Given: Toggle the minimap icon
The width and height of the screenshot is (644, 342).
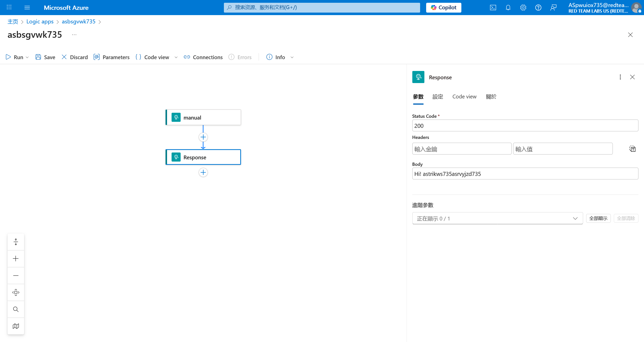Looking at the screenshot, I should point(16,326).
